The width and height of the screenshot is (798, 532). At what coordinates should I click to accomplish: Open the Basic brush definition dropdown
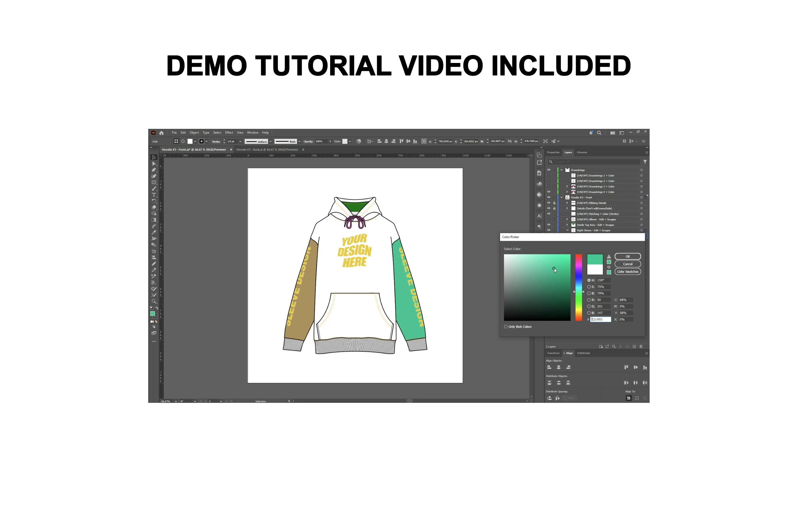299,142
